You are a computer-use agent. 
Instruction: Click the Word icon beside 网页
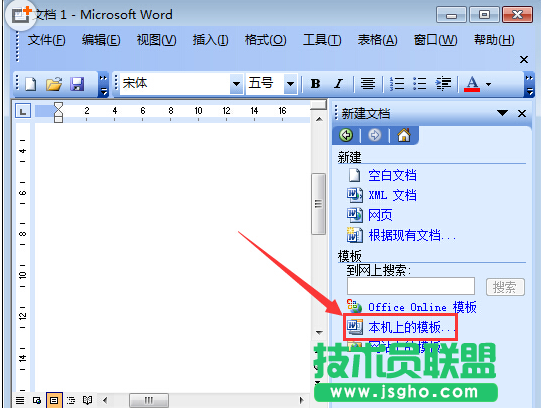pyautogui.click(x=355, y=215)
